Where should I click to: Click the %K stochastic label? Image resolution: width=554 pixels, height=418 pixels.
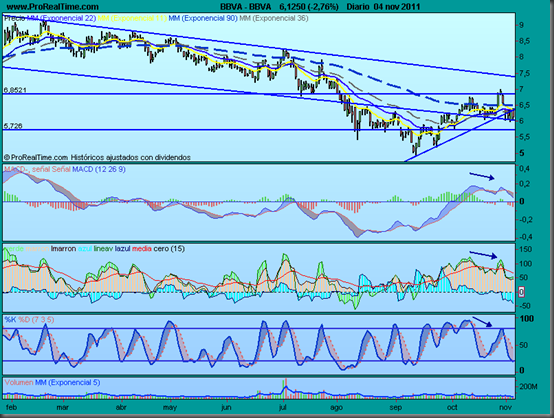point(10,320)
